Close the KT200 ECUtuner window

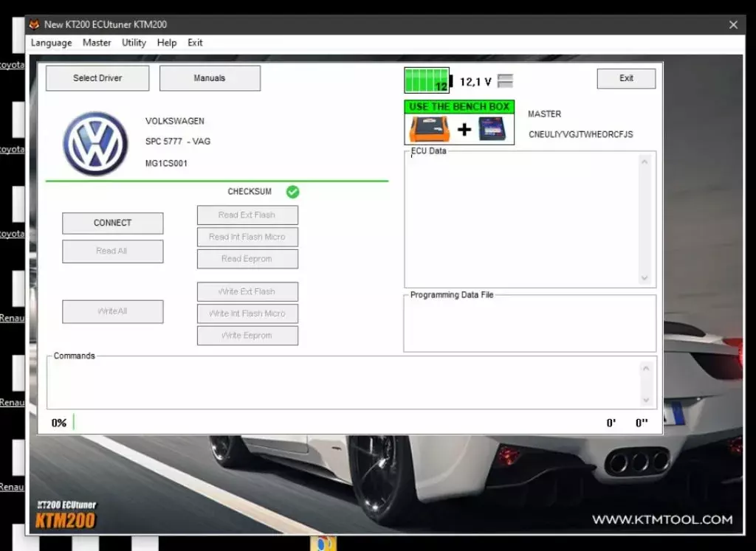(x=733, y=24)
